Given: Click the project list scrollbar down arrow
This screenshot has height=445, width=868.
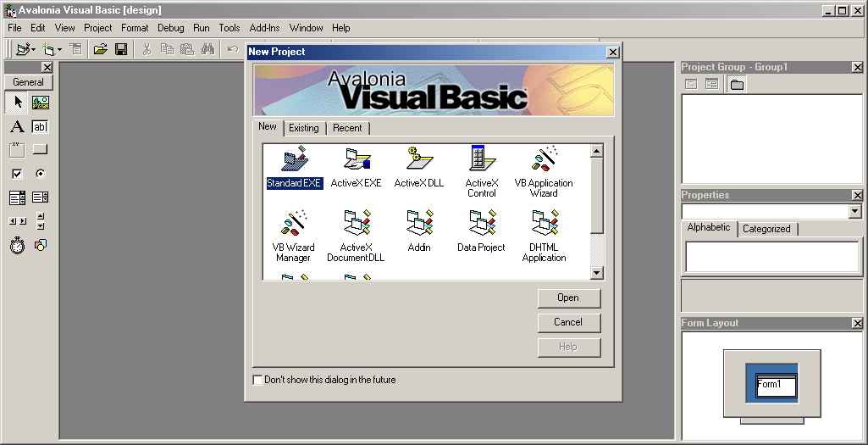Looking at the screenshot, I should point(596,273).
